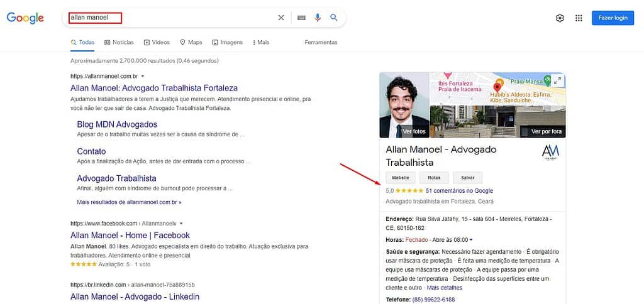Click the Aproximadamente 2.700.000 resultados text
The height and width of the screenshot is (304, 644).
coord(144,61)
